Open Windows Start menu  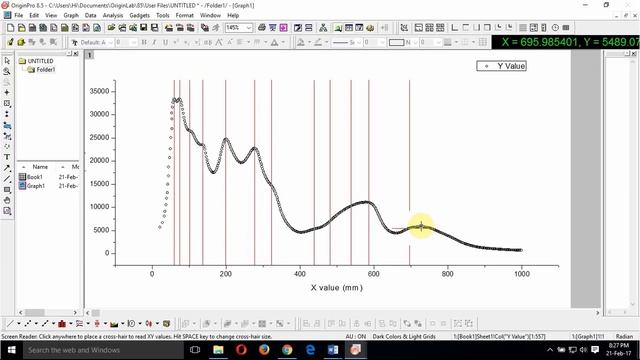point(11,350)
